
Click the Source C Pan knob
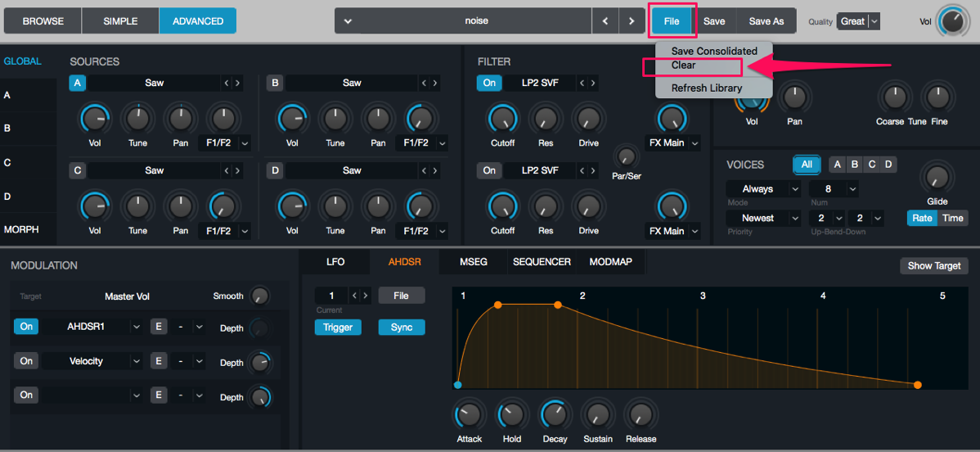click(x=181, y=206)
